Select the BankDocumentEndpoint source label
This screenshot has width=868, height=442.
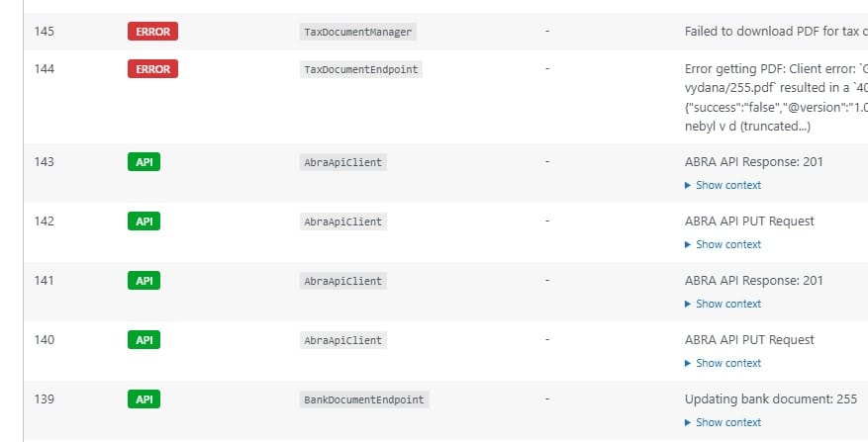click(364, 399)
